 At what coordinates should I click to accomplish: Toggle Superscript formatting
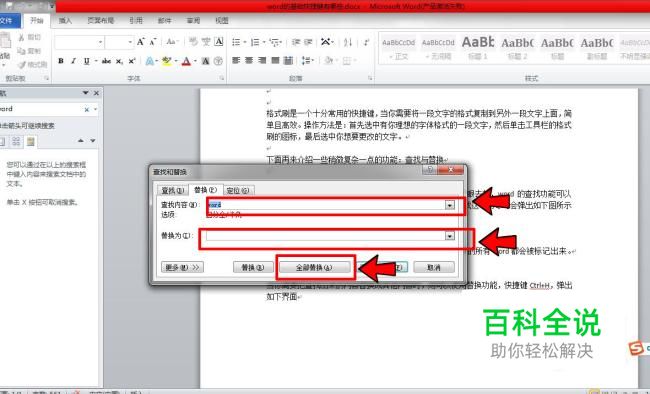coord(132,61)
